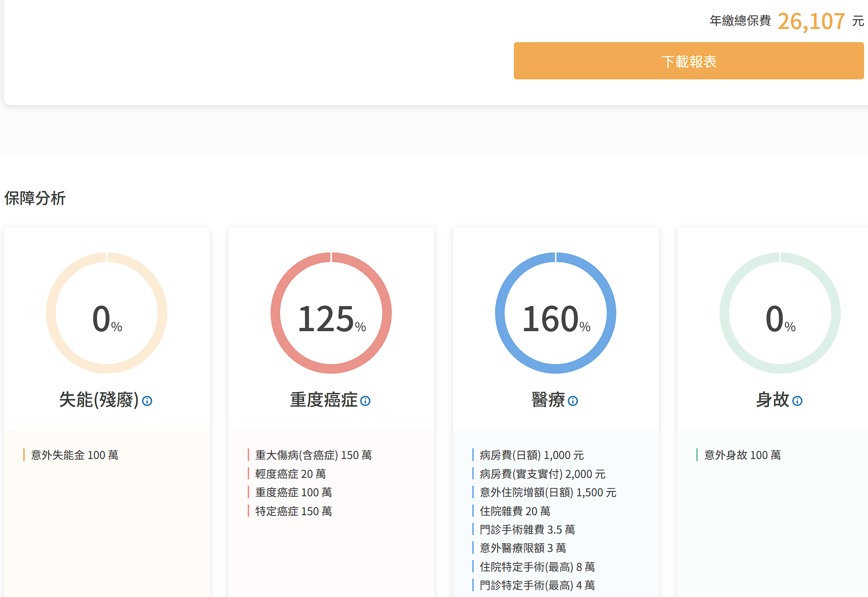868x597 pixels.
Task: Click the 下載報表 download report button
Action: 688,61
